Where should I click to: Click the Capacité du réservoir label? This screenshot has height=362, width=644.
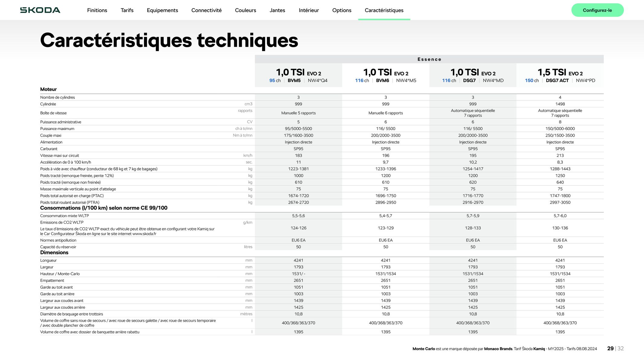coord(58,247)
